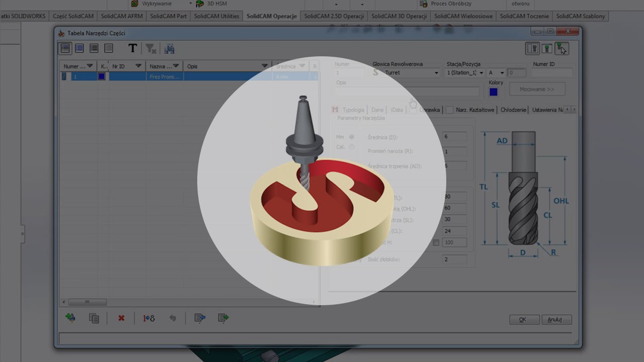Click the tool table layout icon

(x=532, y=48)
